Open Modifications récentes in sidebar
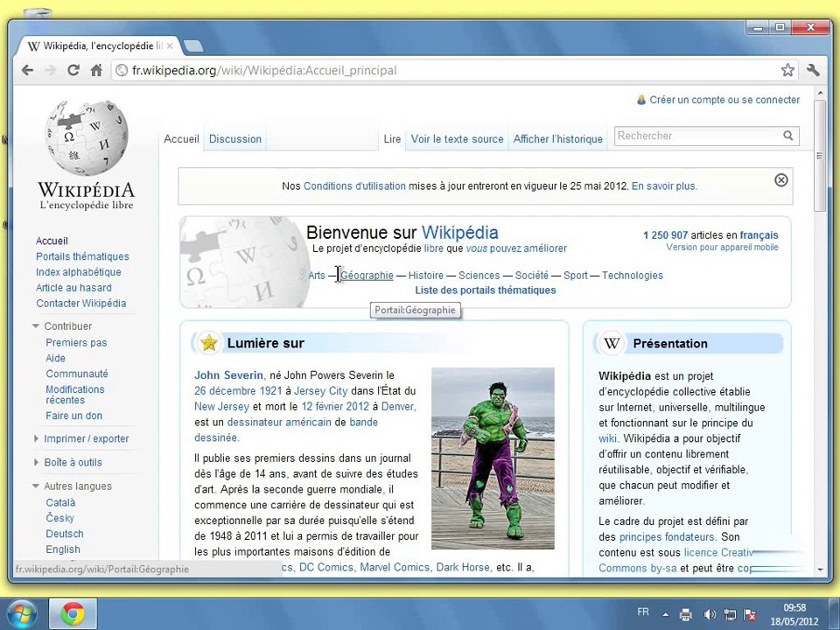840x630 pixels. coord(74,395)
